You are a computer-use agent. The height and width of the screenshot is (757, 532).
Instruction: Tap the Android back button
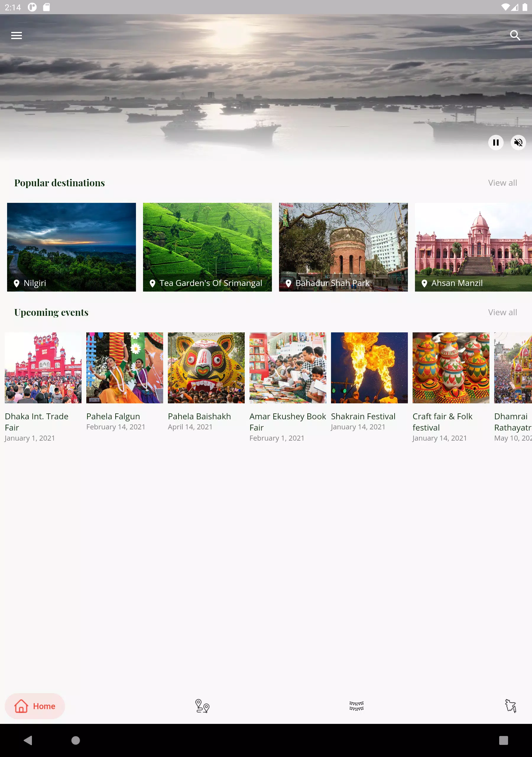coord(28,740)
